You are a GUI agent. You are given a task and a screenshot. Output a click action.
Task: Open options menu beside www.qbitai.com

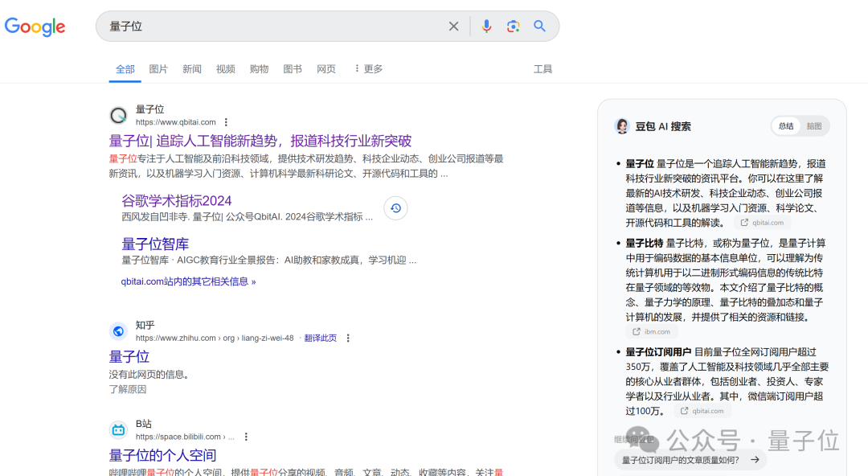[x=226, y=122]
